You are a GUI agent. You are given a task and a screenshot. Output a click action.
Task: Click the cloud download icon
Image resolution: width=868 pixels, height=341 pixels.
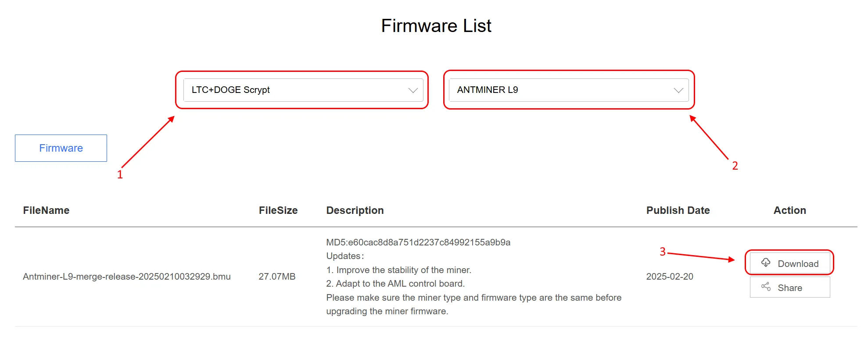click(x=766, y=263)
